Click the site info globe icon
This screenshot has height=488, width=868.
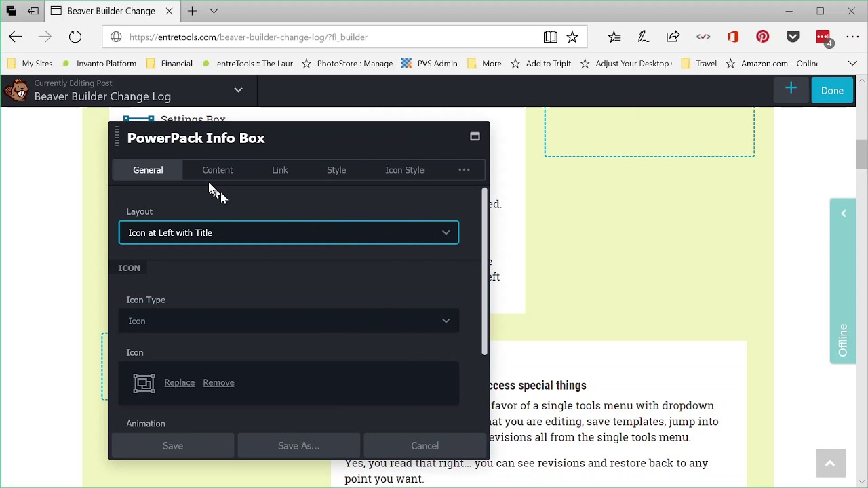coord(116,37)
